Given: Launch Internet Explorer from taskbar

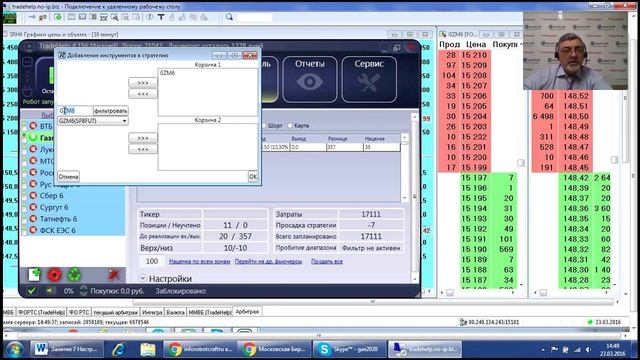Looking at the screenshot, I should [x=119, y=349].
